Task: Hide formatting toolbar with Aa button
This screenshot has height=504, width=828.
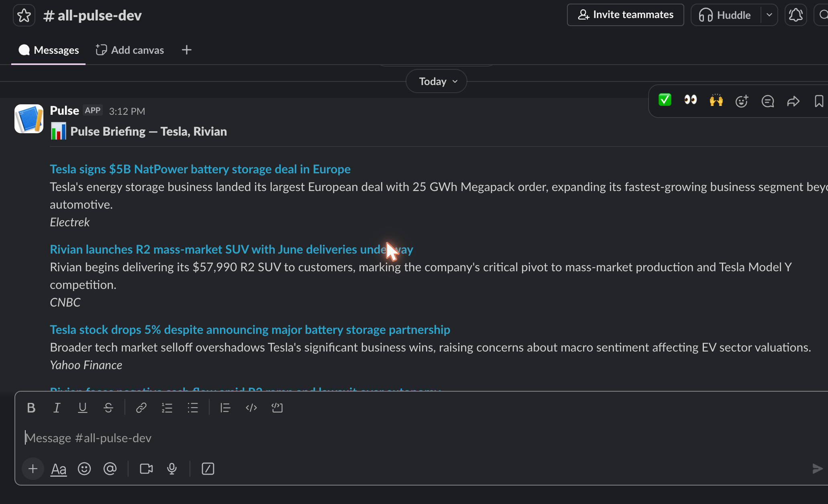Action: coord(59,469)
